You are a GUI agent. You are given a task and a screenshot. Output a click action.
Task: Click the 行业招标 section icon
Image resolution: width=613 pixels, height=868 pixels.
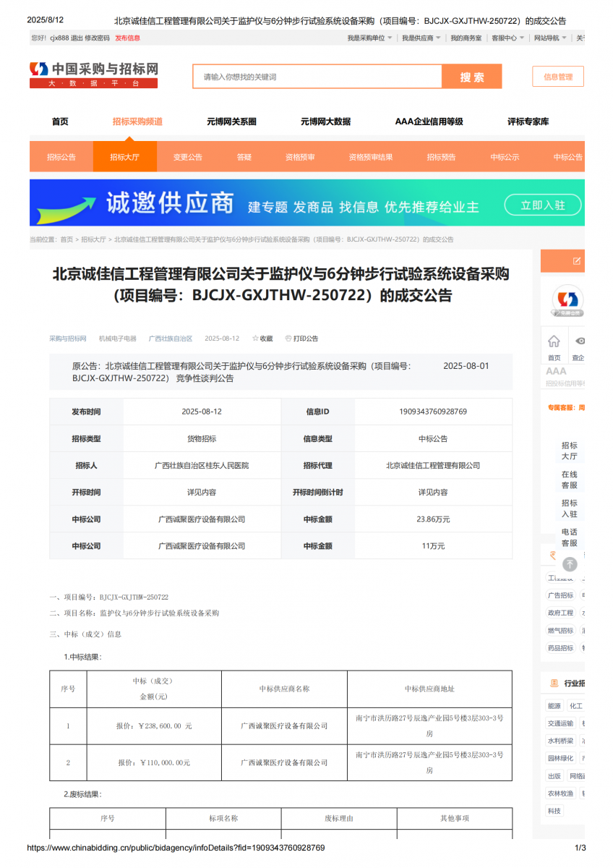click(554, 684)
